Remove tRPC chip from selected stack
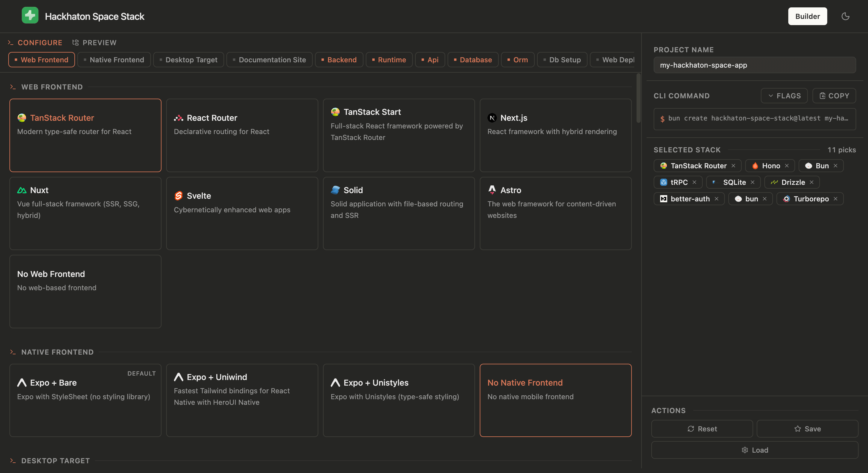The width and height of the screenshot is (868, 473). (x=694, y=182)
